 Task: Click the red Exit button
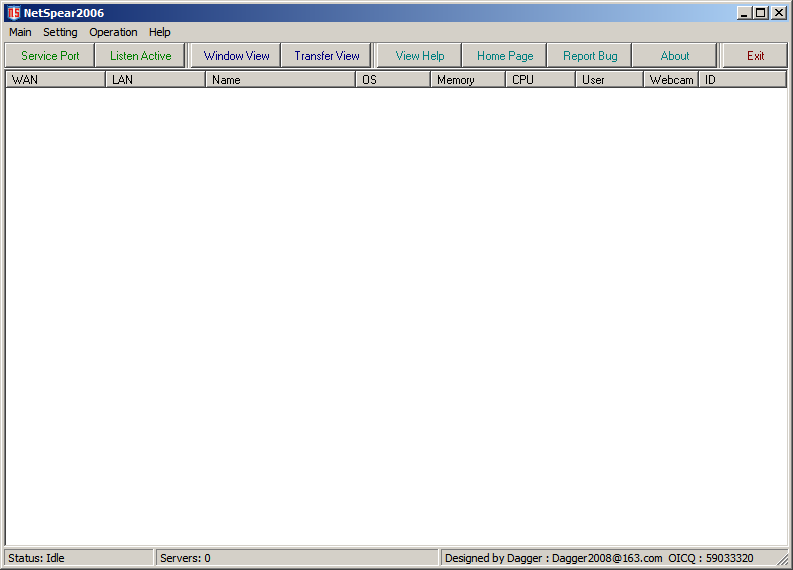tap(755, 56)
